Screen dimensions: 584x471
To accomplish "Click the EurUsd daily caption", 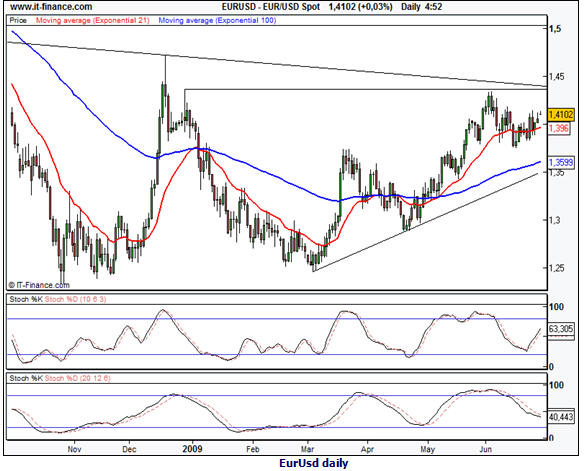I will pos(314,463).
